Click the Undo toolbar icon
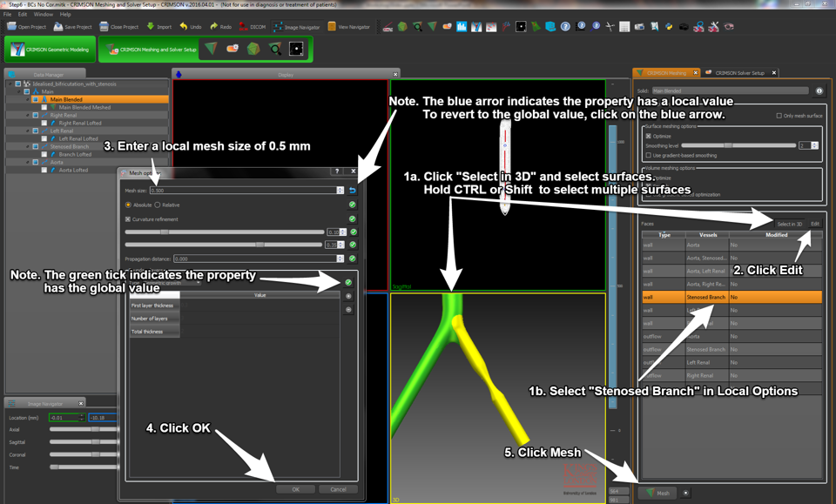The height and width of the screenshot is (504, 836). (191, 27)
